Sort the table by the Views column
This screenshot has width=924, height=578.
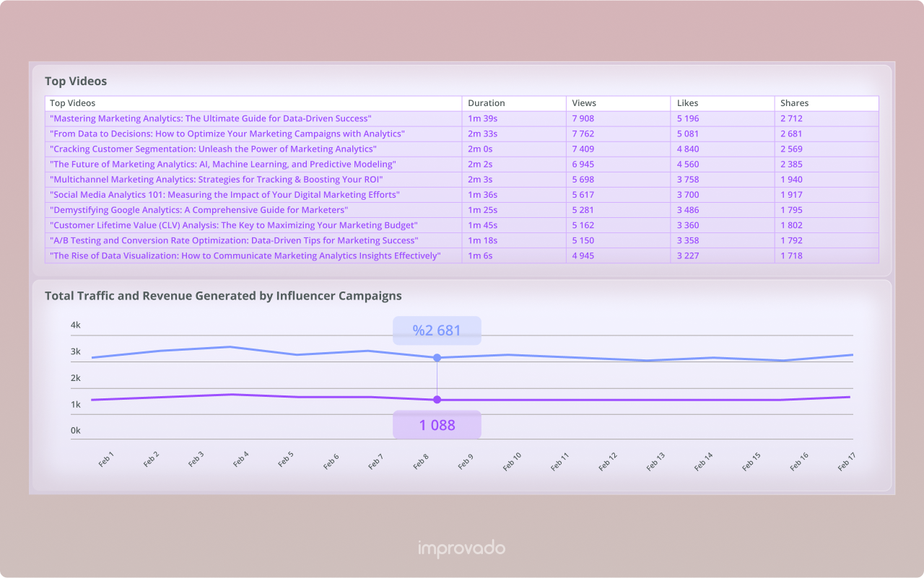[583, 103]
